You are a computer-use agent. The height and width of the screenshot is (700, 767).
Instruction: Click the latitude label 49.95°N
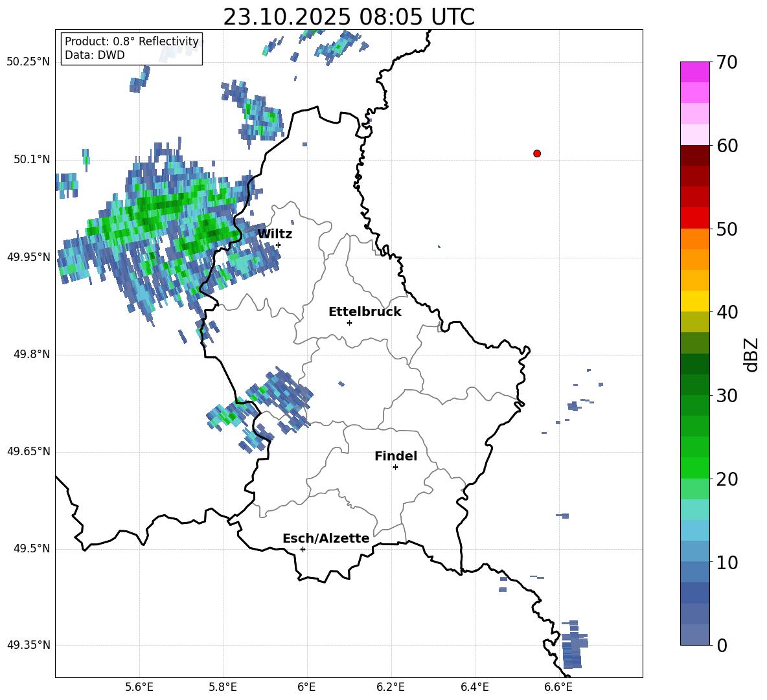pos(29,257)
